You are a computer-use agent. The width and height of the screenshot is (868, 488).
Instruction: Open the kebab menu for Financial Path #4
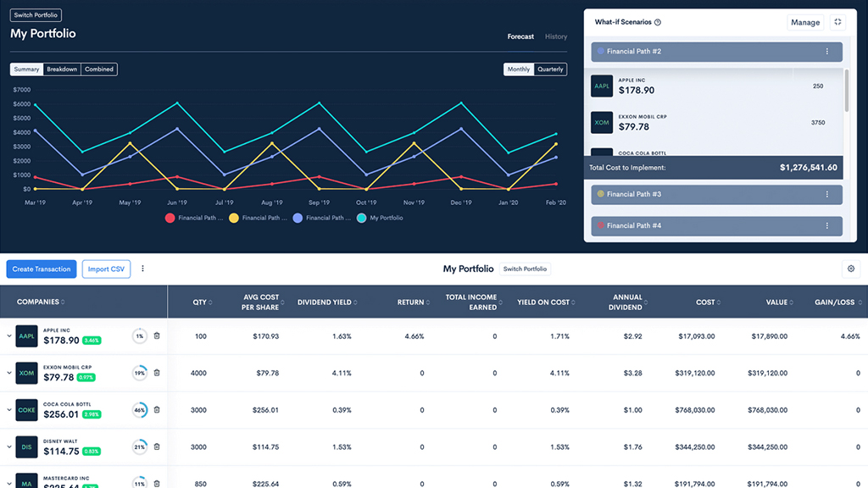(x=826, y=226)
